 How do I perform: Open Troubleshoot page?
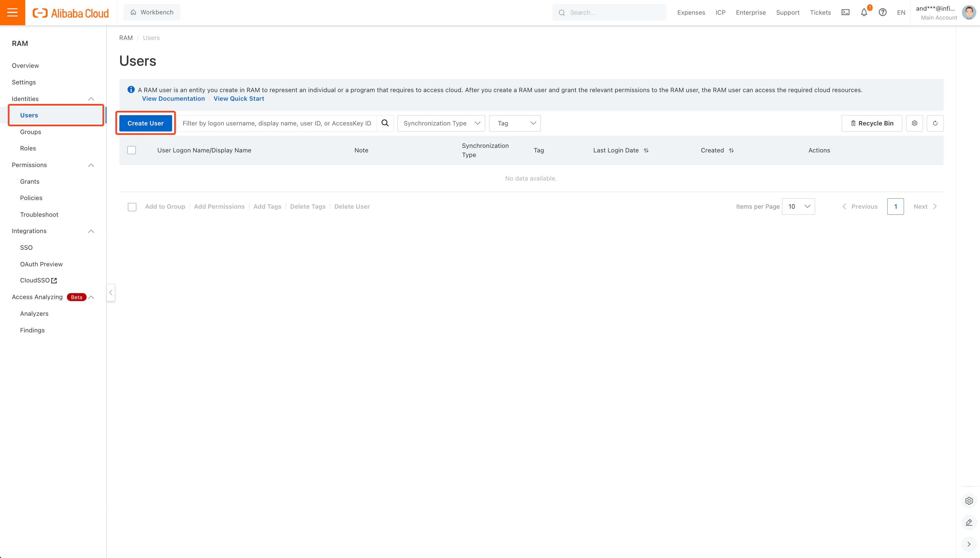tap(39, 215)
